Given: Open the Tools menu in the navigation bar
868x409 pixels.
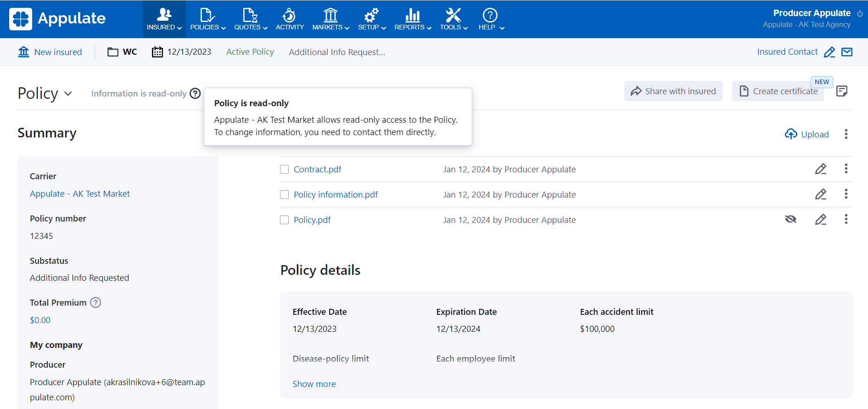Looking at the screenshot, I should pos(454,19).
